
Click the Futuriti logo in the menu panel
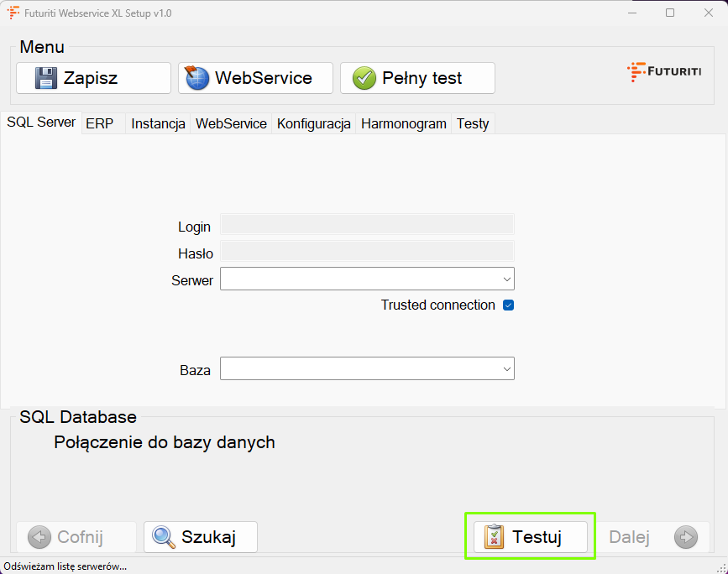[x=664, y=72]
